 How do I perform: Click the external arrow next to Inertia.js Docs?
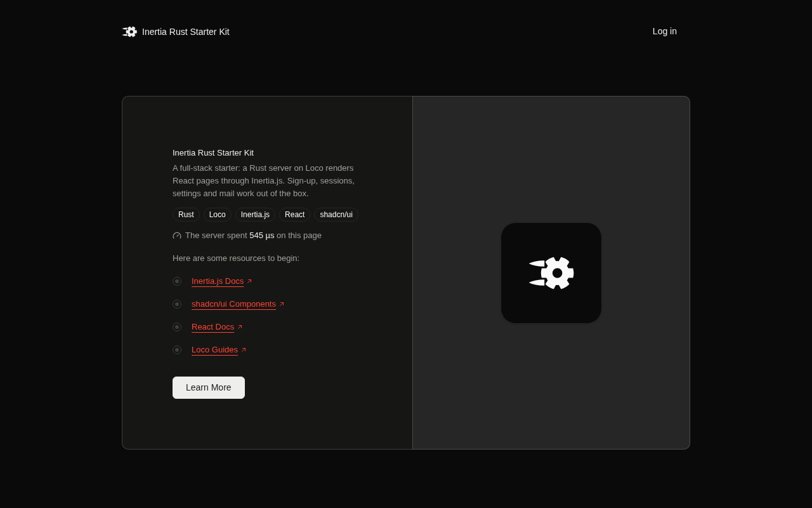pyautogui.click(x=249, y=281)
